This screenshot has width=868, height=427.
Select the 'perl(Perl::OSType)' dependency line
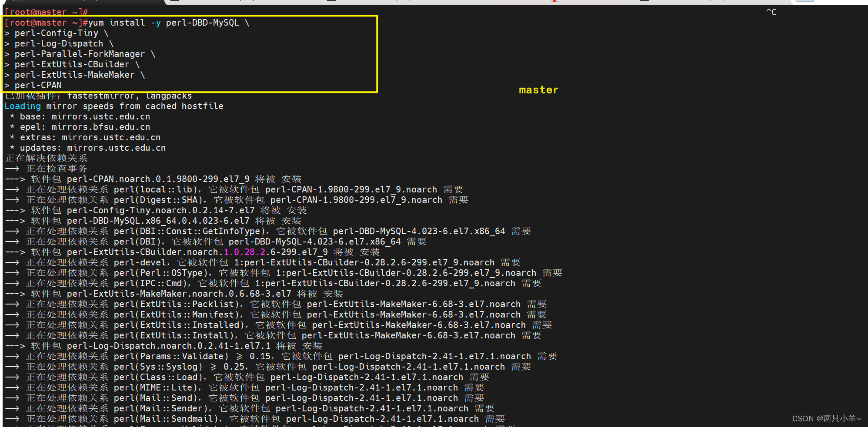(284, 273)
